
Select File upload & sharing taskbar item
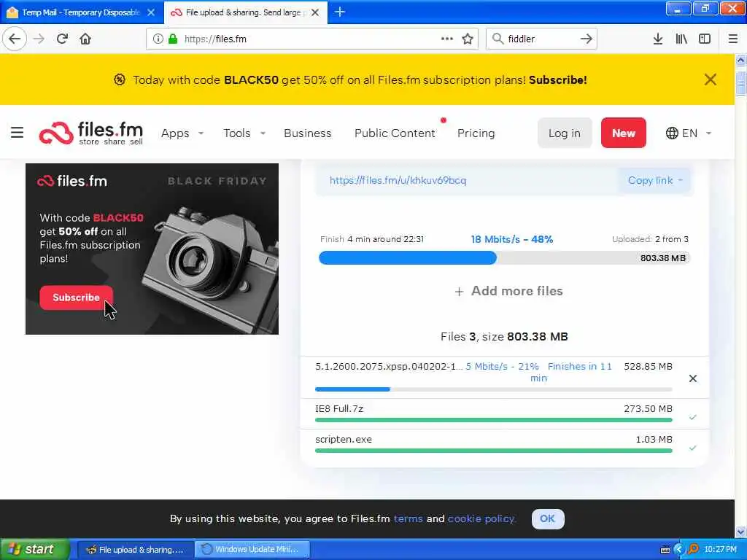(x=135, y=550)
